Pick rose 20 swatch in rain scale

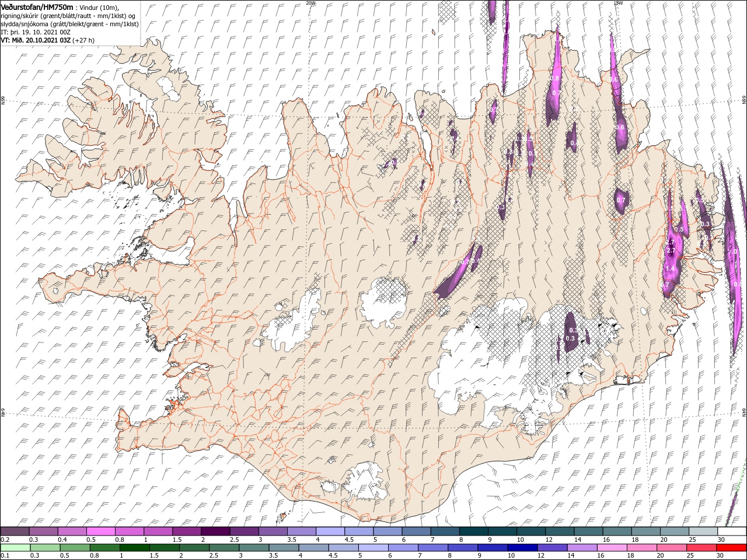pyautogui.click(x=671, y=548)
